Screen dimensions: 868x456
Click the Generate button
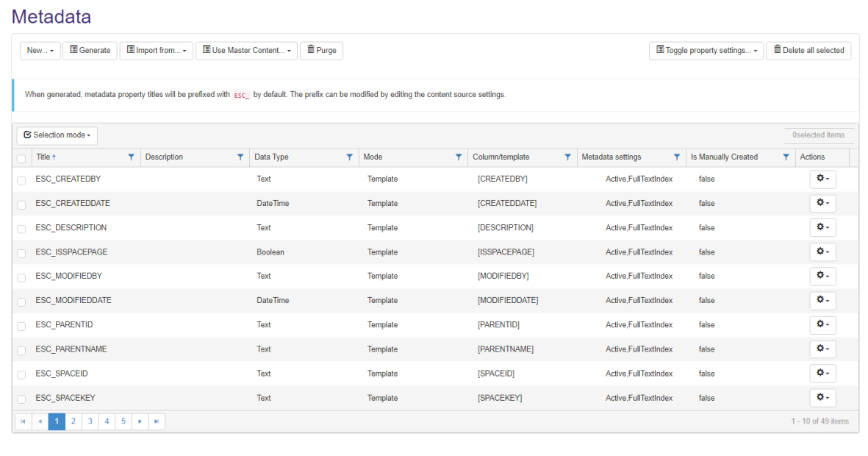tap(90, 51)
